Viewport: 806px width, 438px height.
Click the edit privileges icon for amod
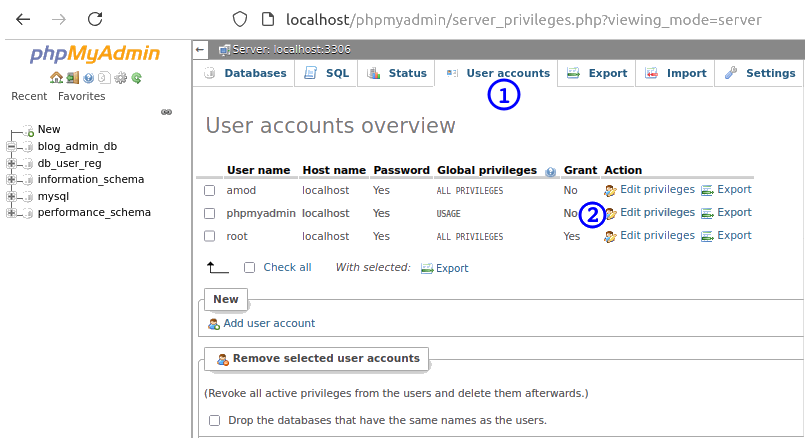[x=610, y=191]
